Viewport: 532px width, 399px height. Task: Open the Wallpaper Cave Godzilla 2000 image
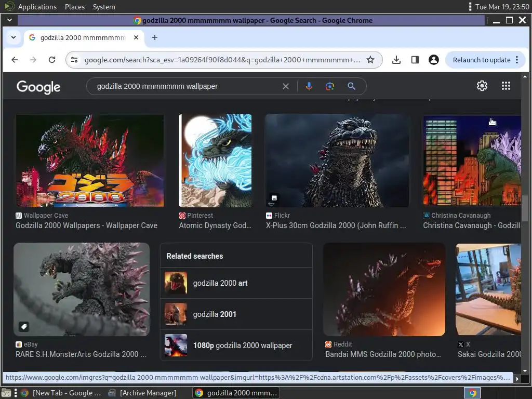90,161
